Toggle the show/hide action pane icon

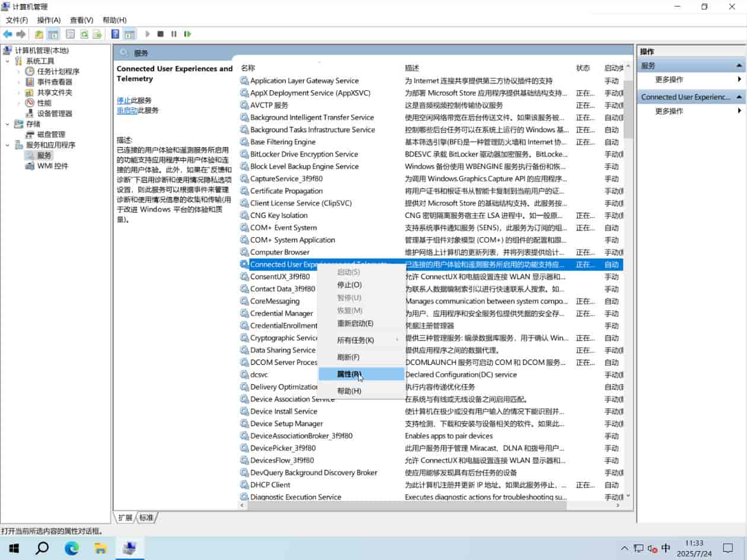click(x=130, y=34)
